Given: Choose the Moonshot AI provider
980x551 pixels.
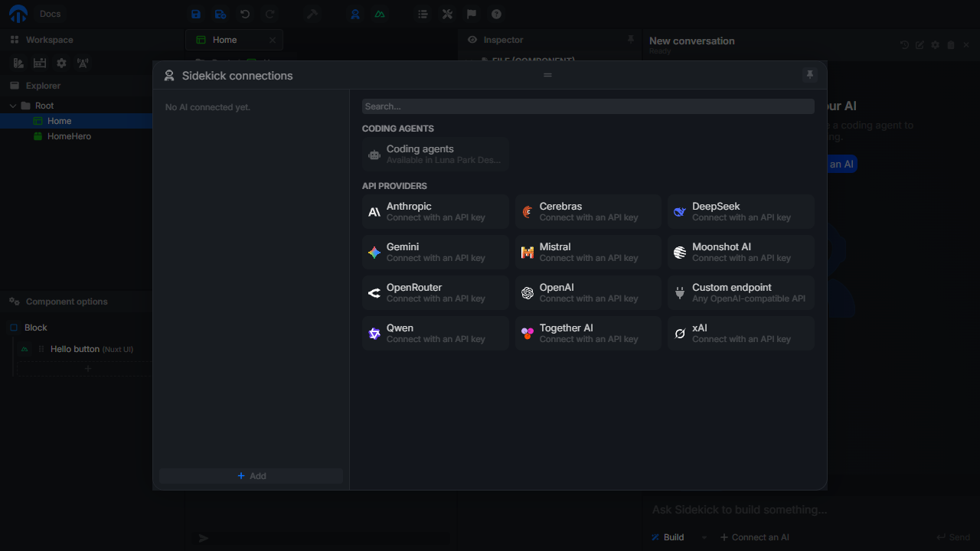Looking at the screenshot, I should point(741,253).
